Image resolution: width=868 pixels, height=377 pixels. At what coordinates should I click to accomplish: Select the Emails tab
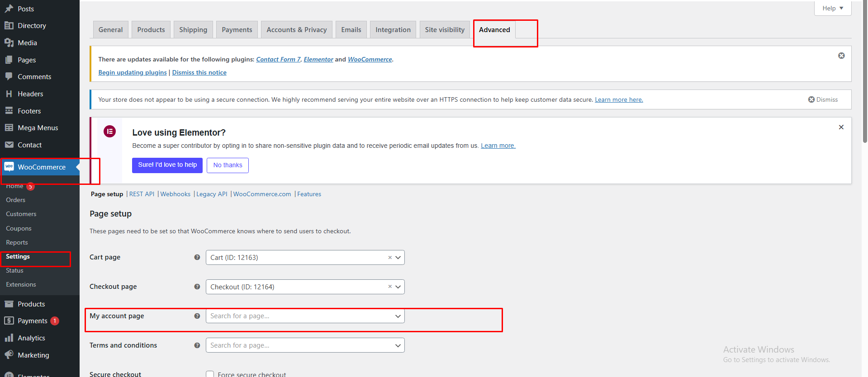coord(351,30)
